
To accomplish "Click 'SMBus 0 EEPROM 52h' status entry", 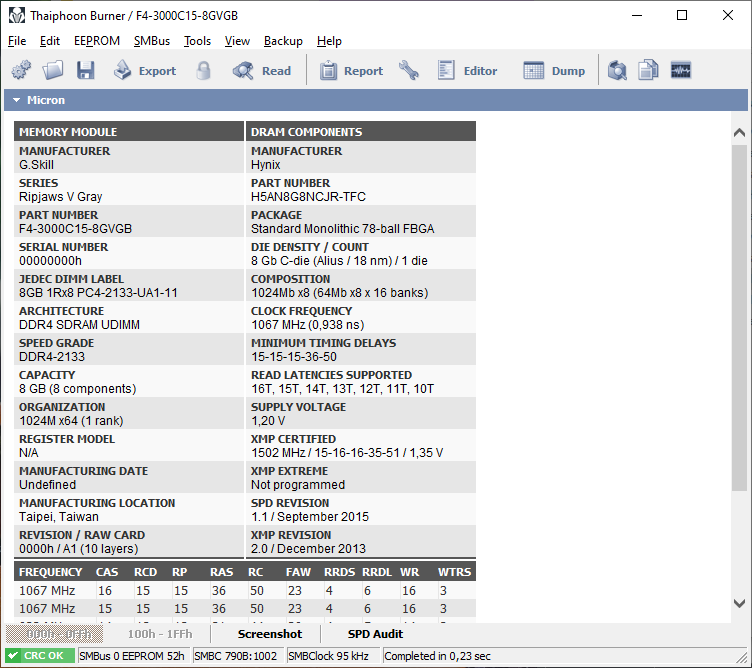I will coord(132,656).
